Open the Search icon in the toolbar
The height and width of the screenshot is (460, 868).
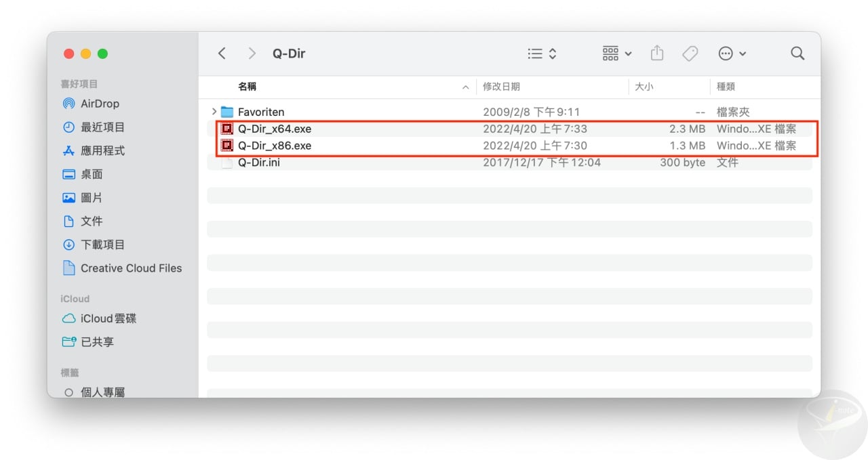(797, 53)
